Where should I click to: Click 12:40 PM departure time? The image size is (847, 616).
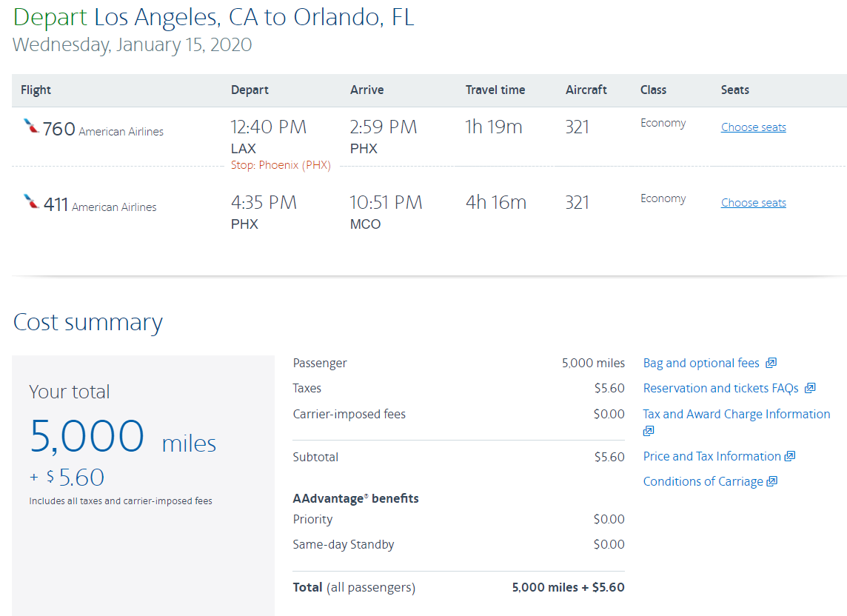tap(269, 127)
